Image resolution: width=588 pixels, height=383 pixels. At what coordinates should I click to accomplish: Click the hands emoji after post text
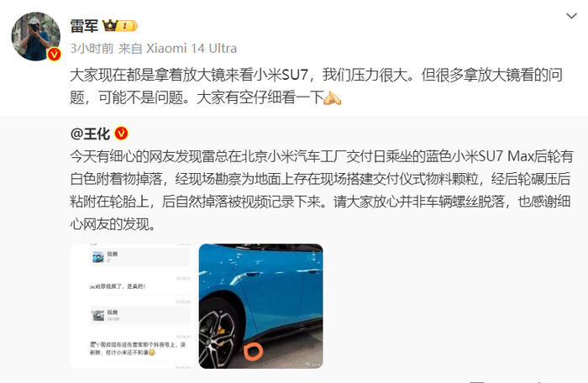[332, 98]
